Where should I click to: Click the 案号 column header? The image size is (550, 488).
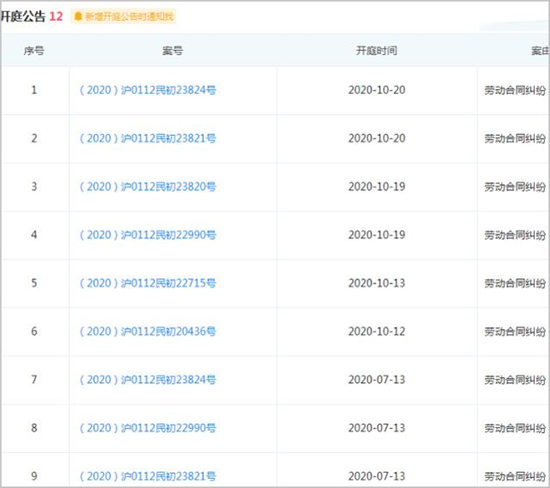[x=172, y=51]
